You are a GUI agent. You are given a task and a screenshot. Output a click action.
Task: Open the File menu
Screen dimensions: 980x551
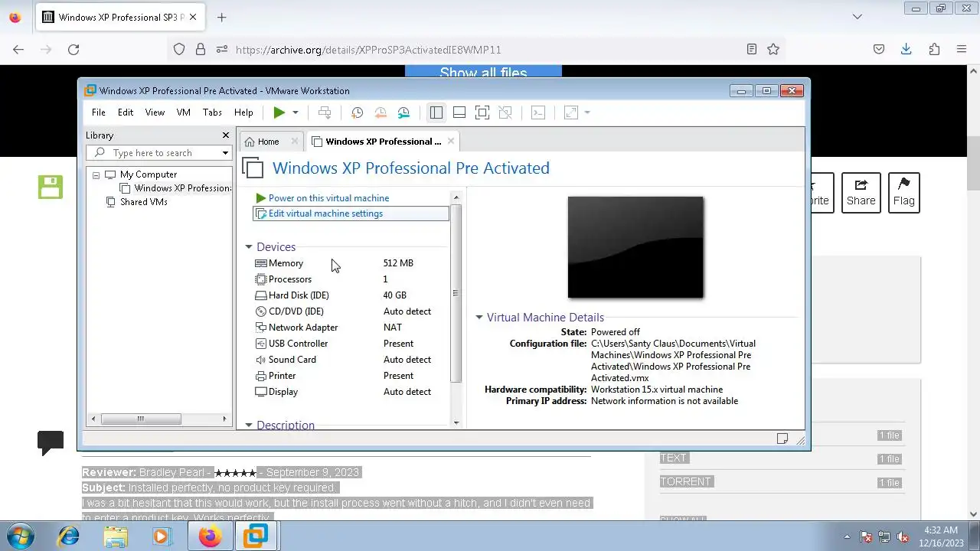click(99, 112)
